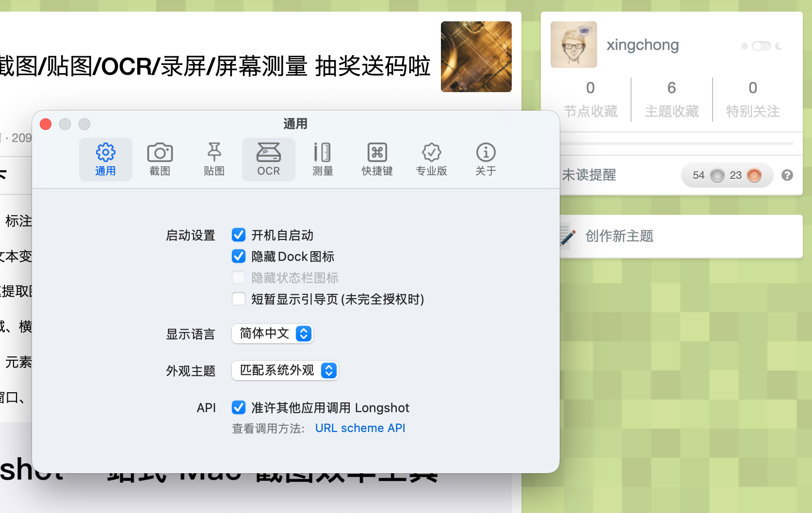Open the 测量 ruler measurement tab
The image size is (812, 513).
(323, 160)
